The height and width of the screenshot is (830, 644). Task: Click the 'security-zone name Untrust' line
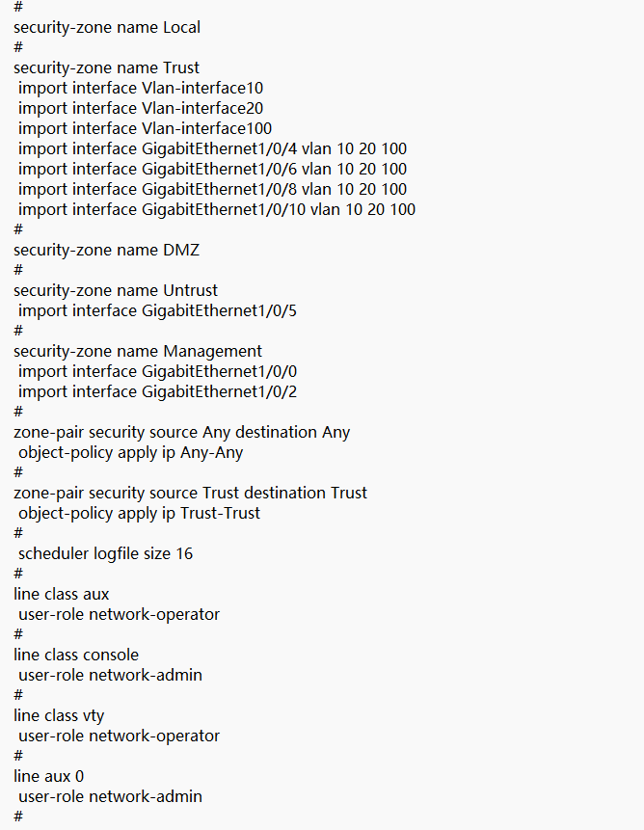pyautogui.click(x=116, y=290)
